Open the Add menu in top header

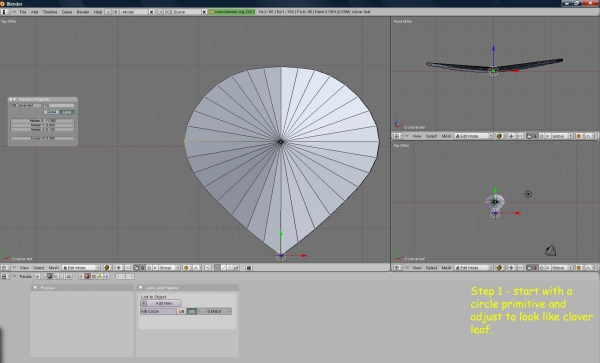pos(34,12)
